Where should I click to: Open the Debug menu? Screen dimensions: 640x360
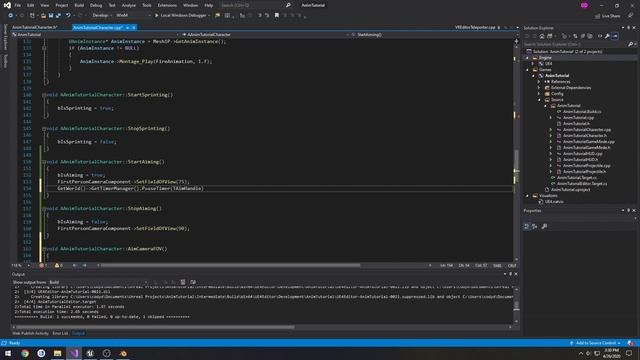(x=96, y=5)
